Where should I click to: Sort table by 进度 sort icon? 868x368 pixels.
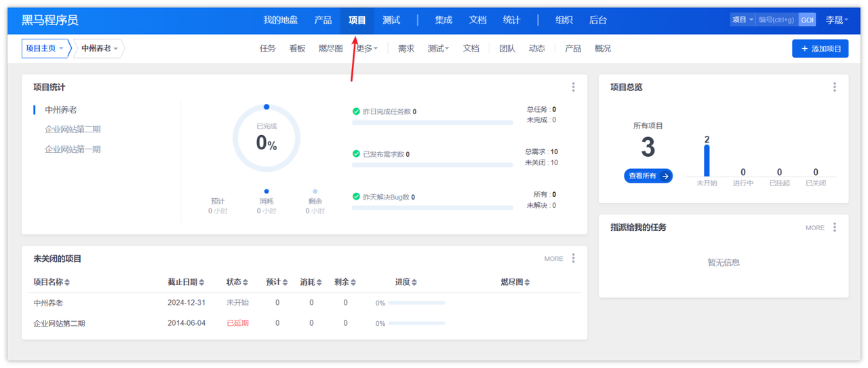414,282
